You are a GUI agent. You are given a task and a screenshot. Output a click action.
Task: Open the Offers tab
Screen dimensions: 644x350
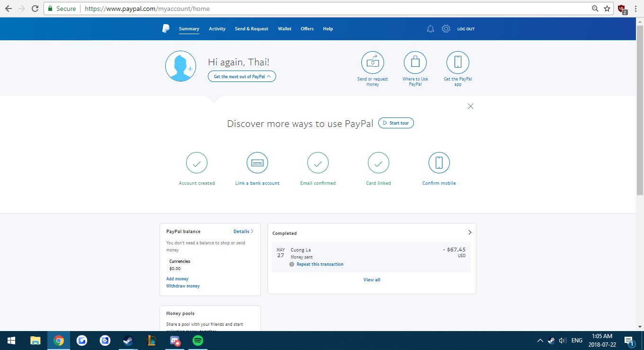point(307,29)
